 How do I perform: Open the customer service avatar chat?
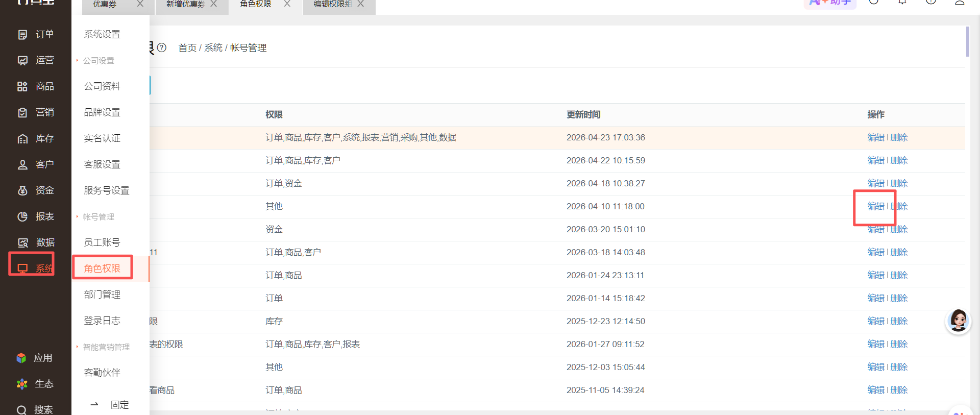(958, 321)
